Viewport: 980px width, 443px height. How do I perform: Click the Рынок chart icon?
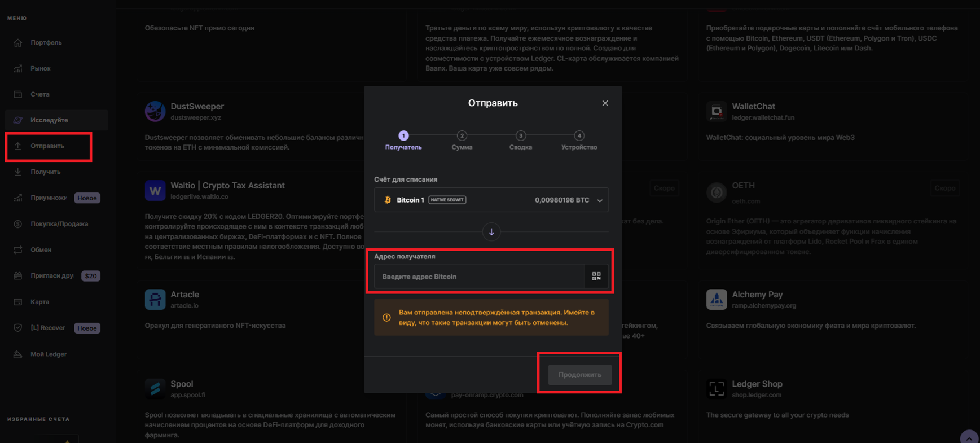click(18, 68)
